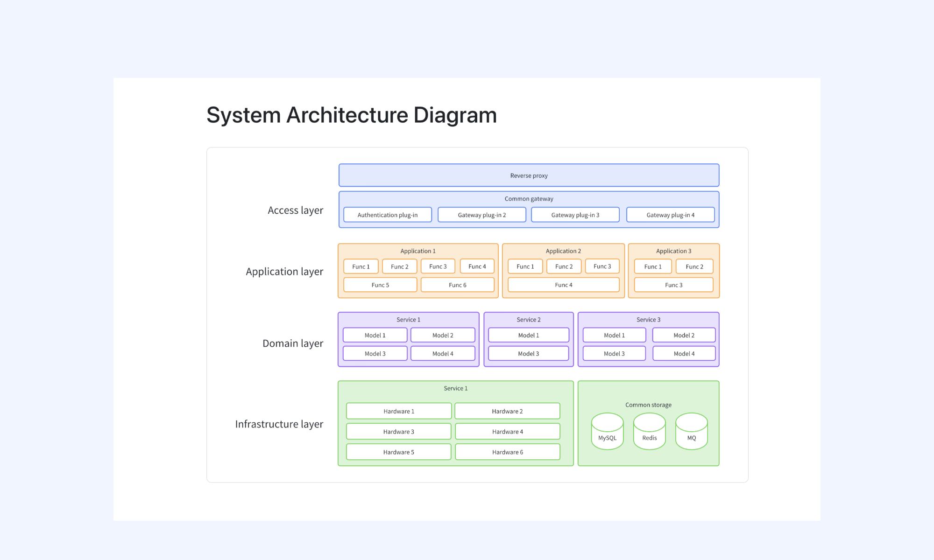This screenshot has width=934, height=560.
Task: Select the MQ storage cylinder
Action: coord(692,431)
